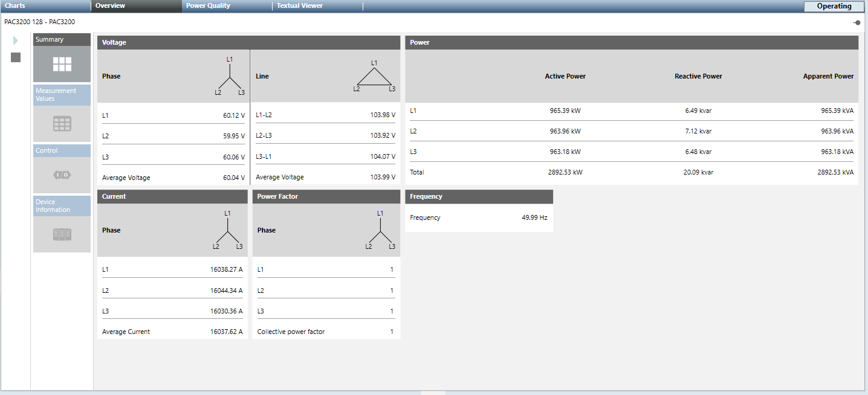Toggle the pin icon at top right
This screenshot has width=868, height=395.
857,22
